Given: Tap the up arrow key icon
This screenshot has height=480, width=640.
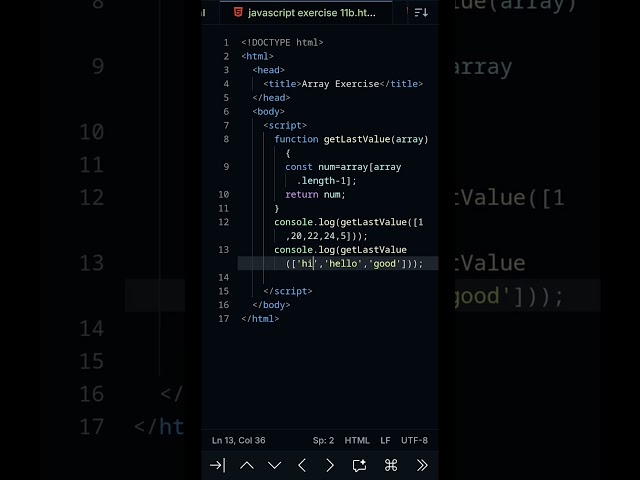Looking at the screenshot, I should [247, 465].
